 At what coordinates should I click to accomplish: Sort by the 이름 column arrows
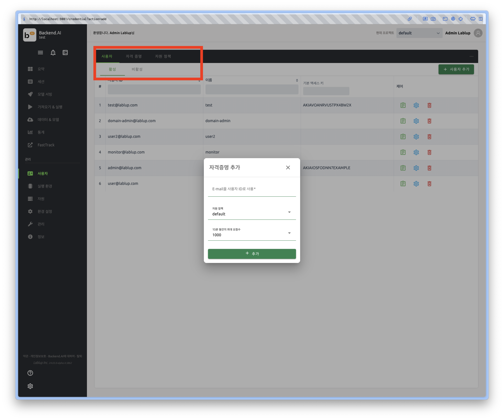[x=297, y=80]
